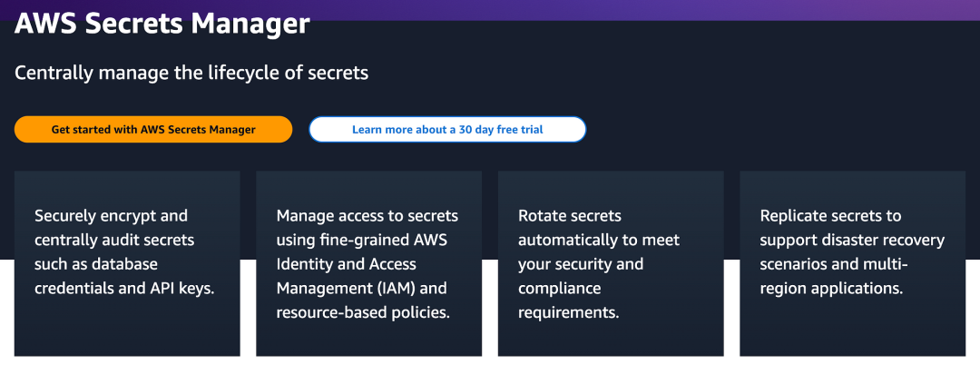Click 'using fine-grained AWS' text line
Screen dimensions: 980x384
click(x=363, y=240)
